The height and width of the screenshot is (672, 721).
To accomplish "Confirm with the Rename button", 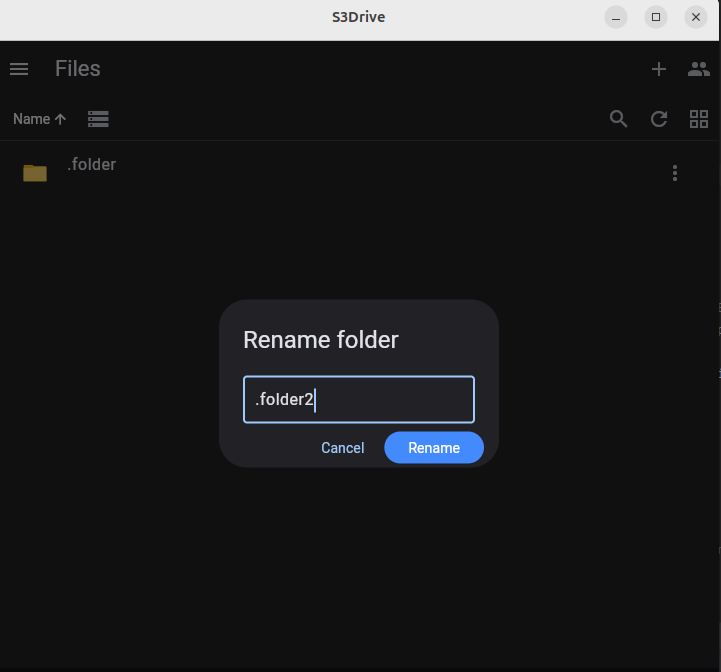I will point(434,448).
